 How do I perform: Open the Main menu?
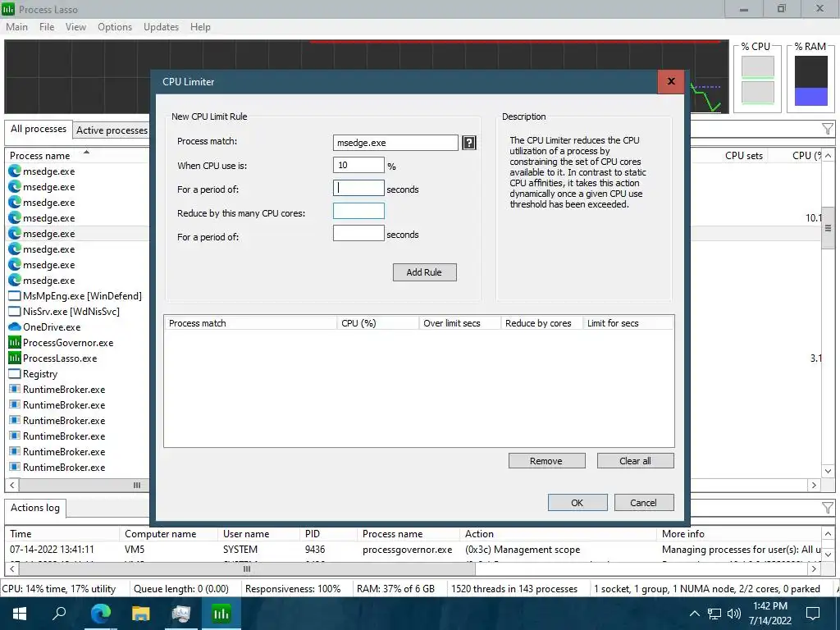(x=16, y=27)
